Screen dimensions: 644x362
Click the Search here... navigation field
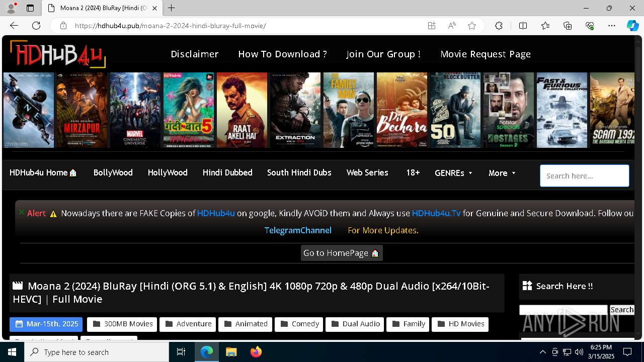click(585, 176)
